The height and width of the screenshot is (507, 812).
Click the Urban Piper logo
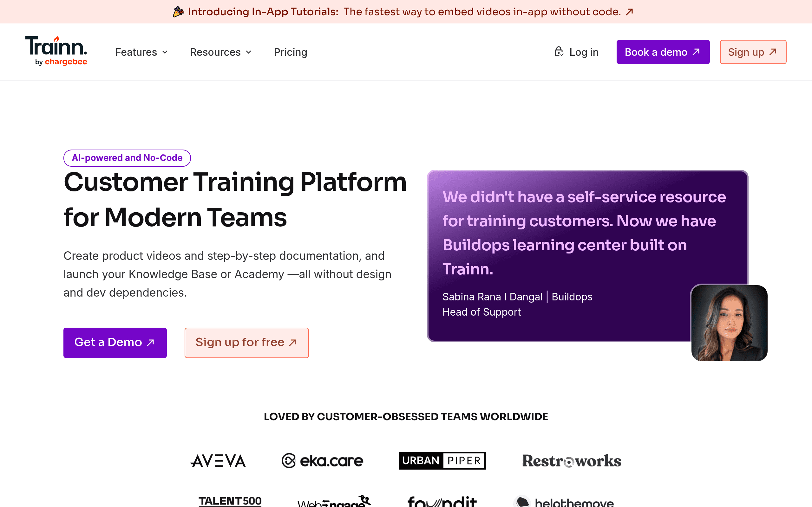[x=442, y=461]
